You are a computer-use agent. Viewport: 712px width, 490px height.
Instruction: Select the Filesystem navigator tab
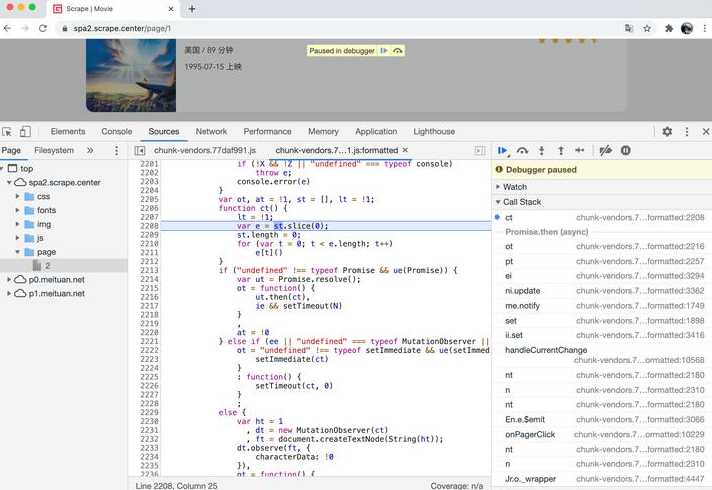(54, 150)
